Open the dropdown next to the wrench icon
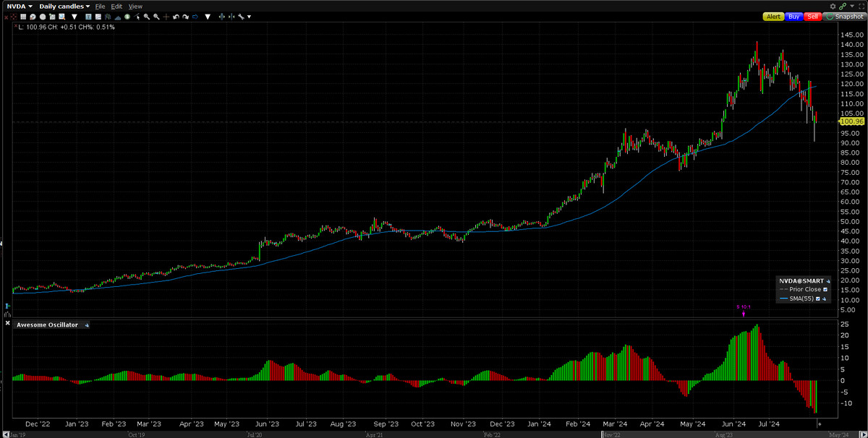868x438 pixels. click(x=250, y=16)
